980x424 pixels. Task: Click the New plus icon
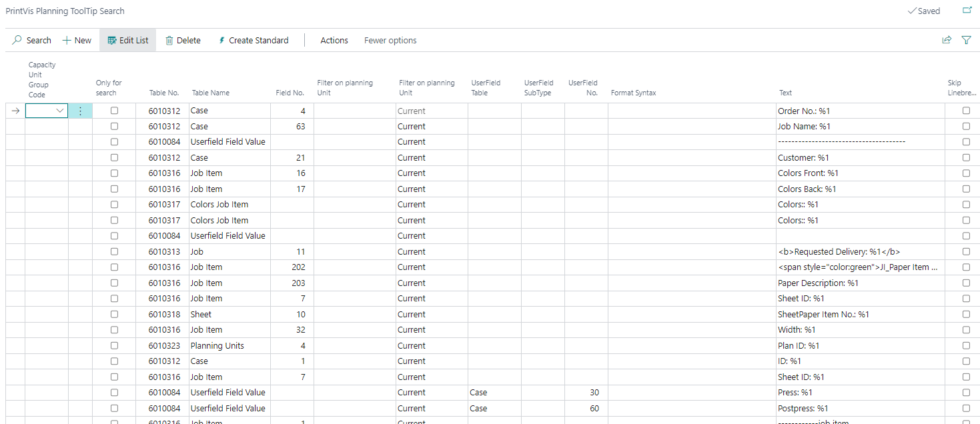(67, 41)
